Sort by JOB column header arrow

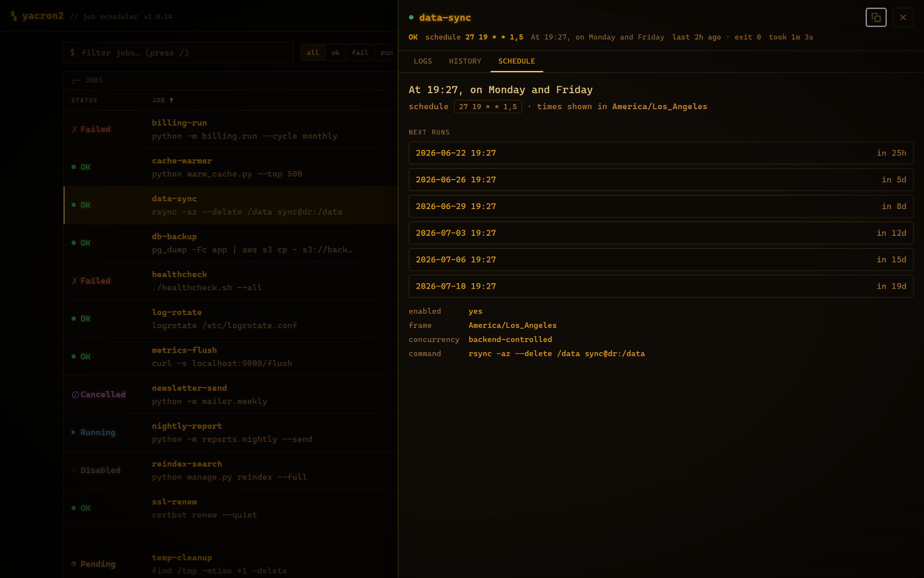click(x=171, y=100)
